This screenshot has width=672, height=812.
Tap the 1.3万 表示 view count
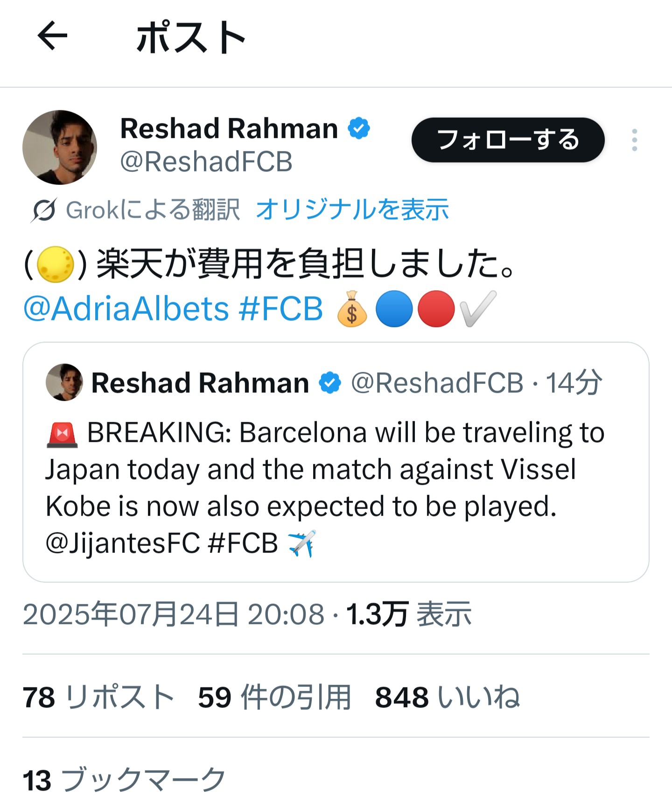coord(409,614)
